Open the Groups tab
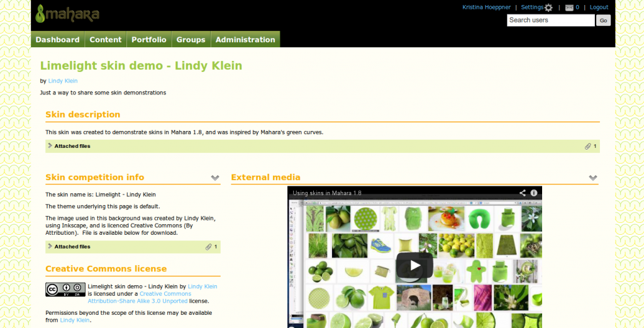This screenshot has width=644, height=328. coord(191,40)
